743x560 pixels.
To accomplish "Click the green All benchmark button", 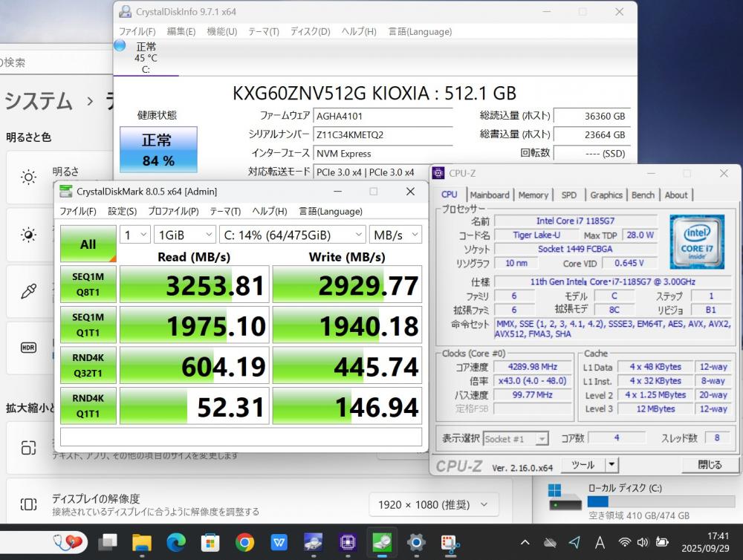I will [x=88, y=244].
